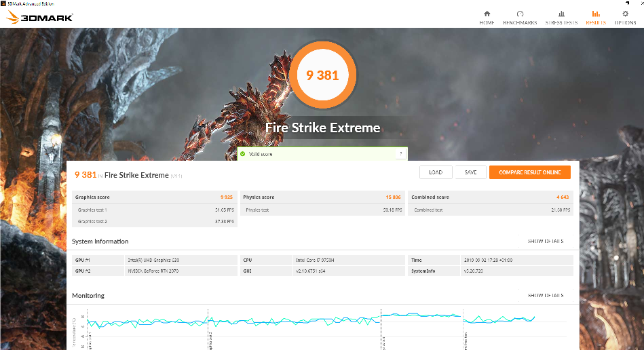This screenshot has width=644, height=350.
Task: Select the Results bar chart icon
Action: (596, 14)
